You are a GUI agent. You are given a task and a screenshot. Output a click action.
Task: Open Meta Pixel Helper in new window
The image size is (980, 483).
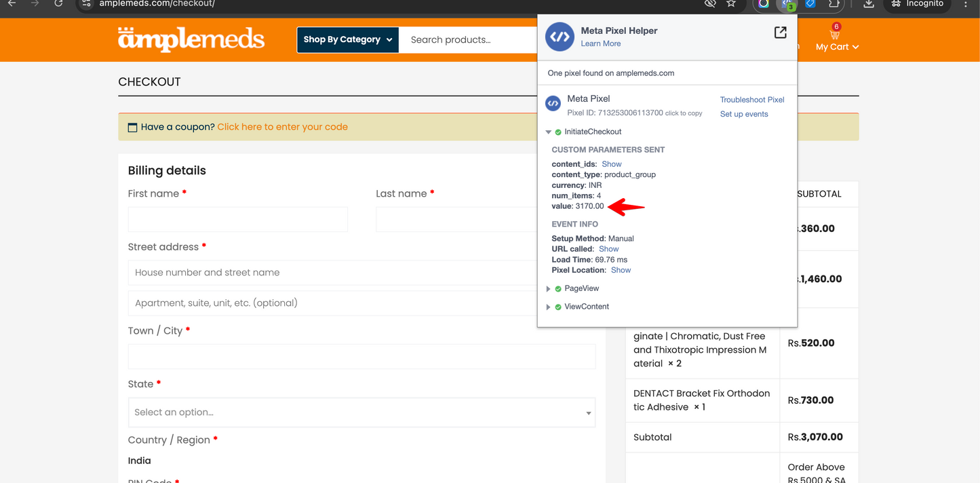tap(781, 33)
